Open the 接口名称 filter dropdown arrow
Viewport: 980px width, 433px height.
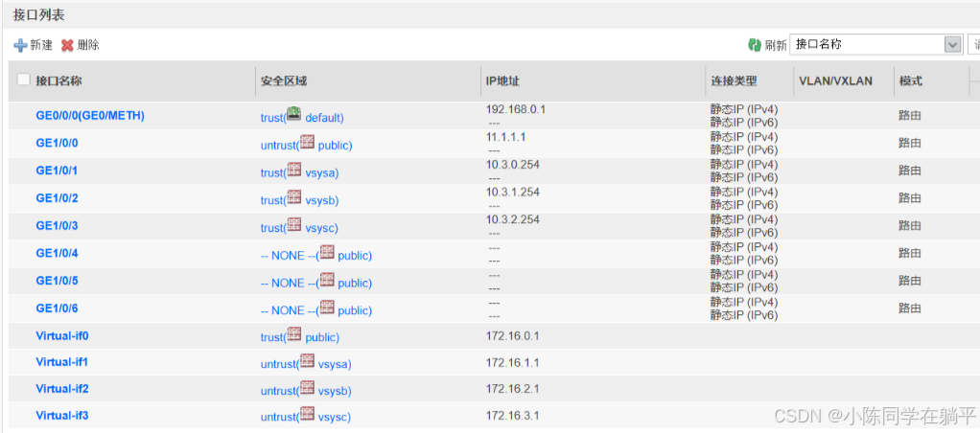click(x=952, y=45)
